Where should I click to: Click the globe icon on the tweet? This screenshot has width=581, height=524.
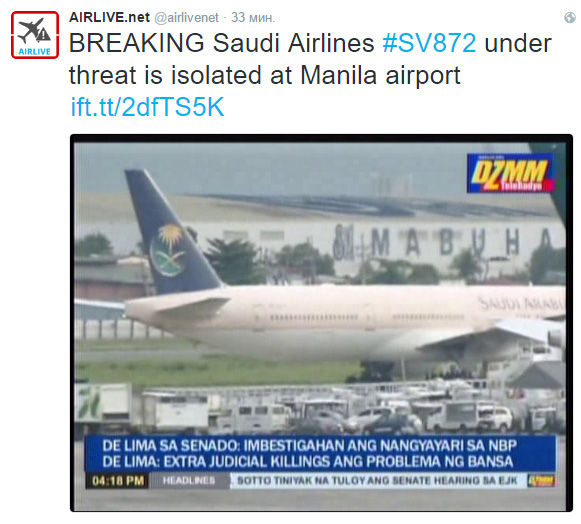coord(570,17)
